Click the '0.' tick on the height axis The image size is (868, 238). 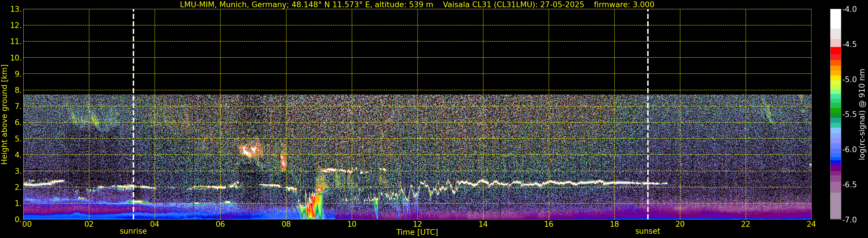coord(18,220)
